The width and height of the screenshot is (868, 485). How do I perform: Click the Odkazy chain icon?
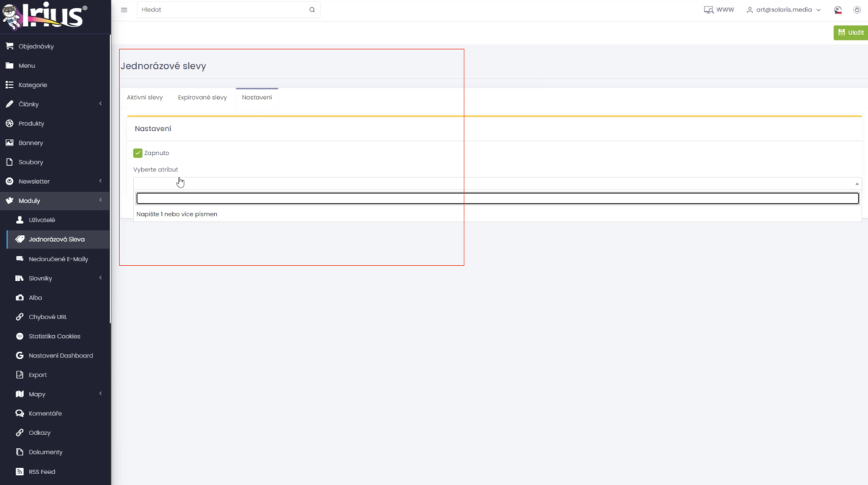pos(20,433)
